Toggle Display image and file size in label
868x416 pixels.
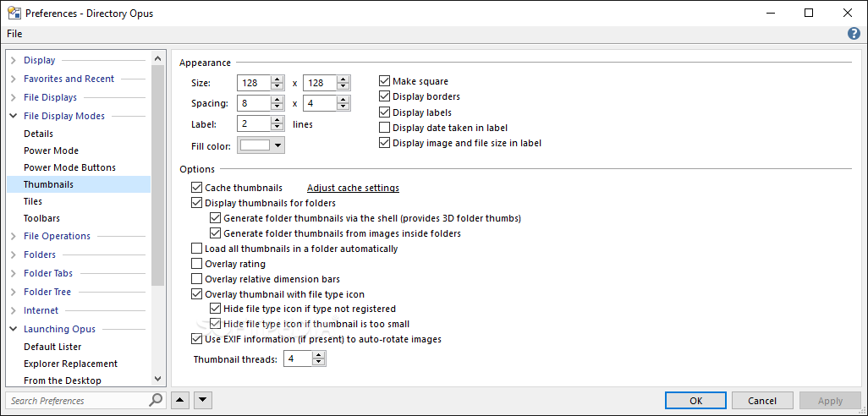click(x=385, y=143)
